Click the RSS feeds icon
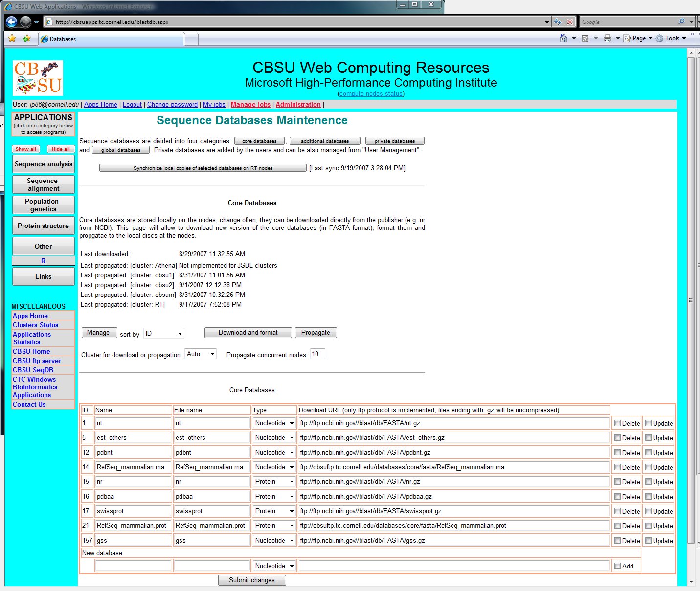The width and height of the screenshot is (700, 591). (585, 38)
